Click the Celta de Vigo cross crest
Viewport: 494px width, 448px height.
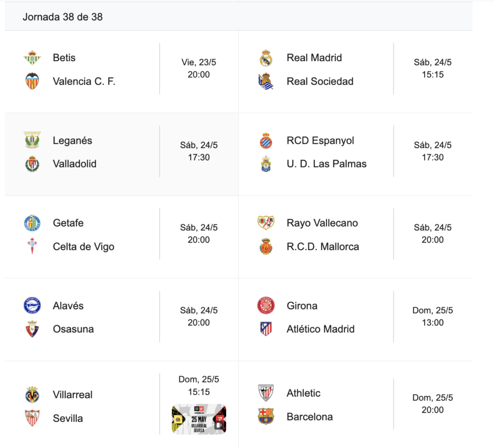tap(32, 246)
